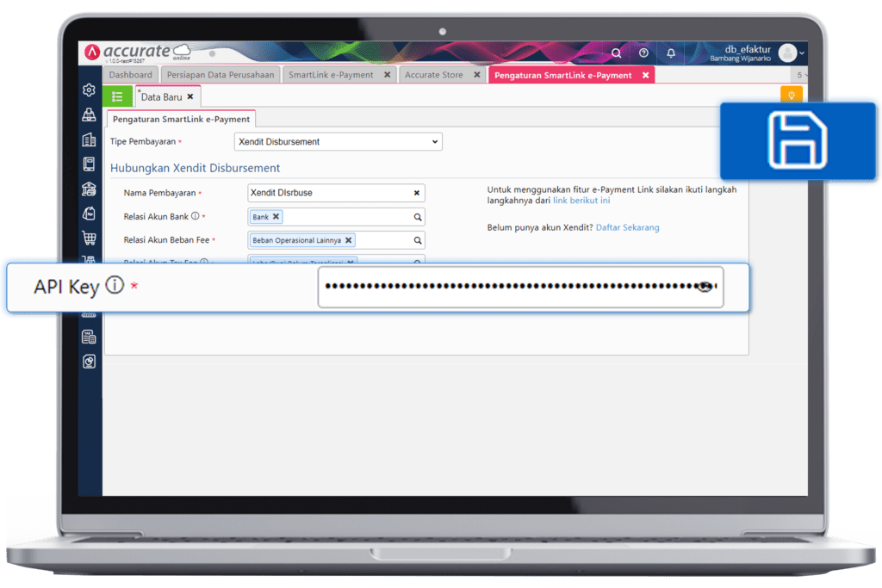Click the orange lightbulb tips button
Image resolution: width=882 pixels, height=588 pixels.
(792, 95)
